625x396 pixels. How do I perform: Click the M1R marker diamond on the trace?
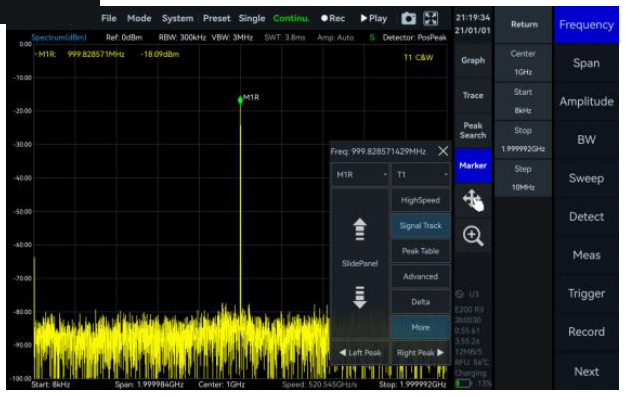point(240,100)
